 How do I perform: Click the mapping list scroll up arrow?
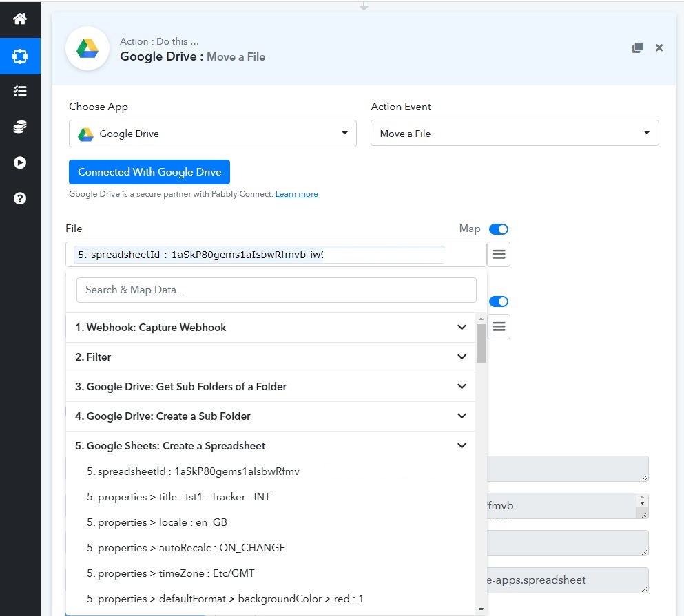coord(481,319)
